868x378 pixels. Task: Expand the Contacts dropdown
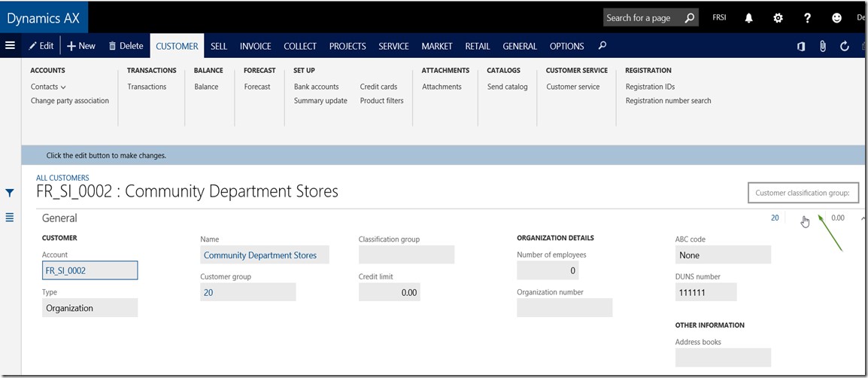(48, 87)
